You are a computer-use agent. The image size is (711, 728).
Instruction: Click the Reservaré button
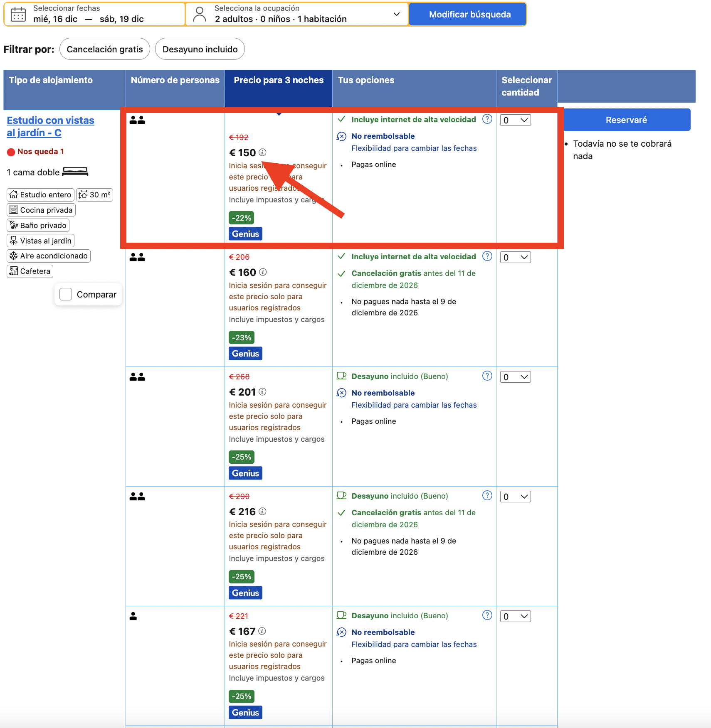[x=626, y=120]
